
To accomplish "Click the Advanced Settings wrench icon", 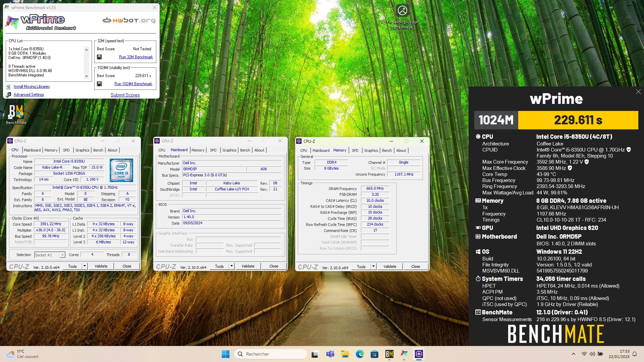I will click(x=8, y=95).
